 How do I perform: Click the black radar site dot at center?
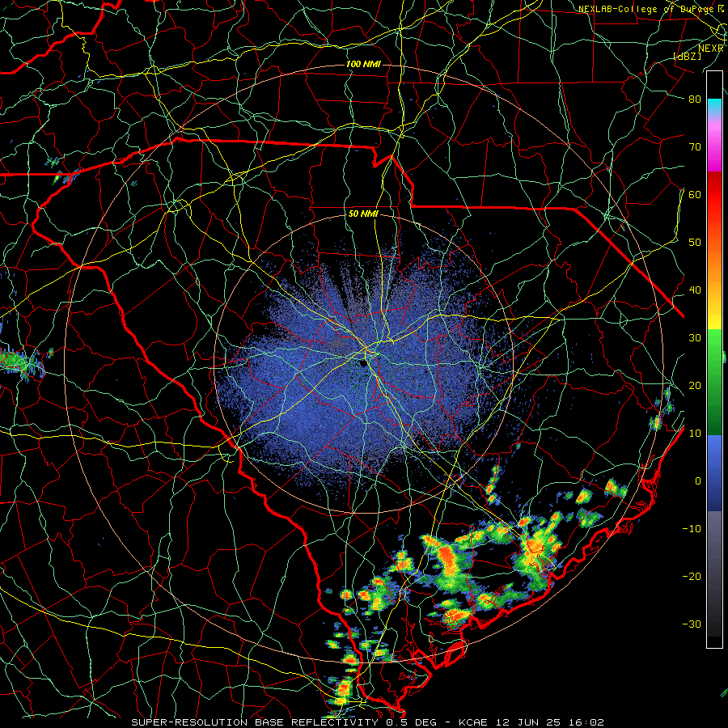(x=362, y=362)
